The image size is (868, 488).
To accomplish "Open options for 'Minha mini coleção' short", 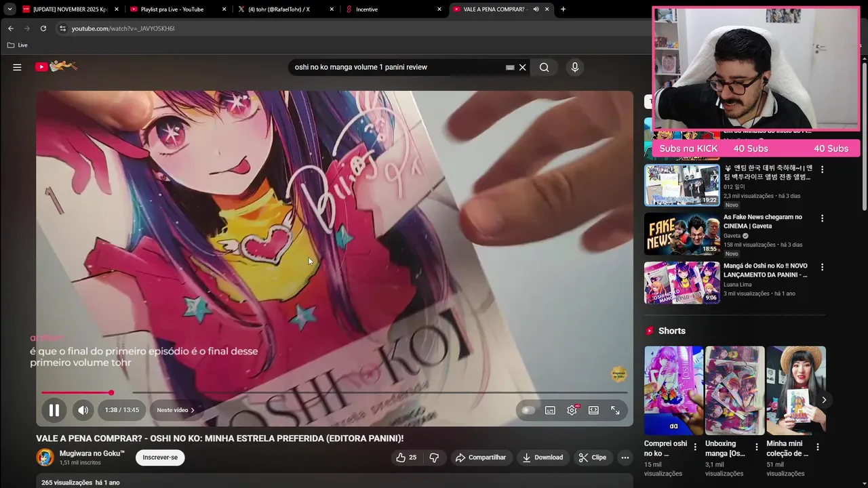I will [818, 447].
